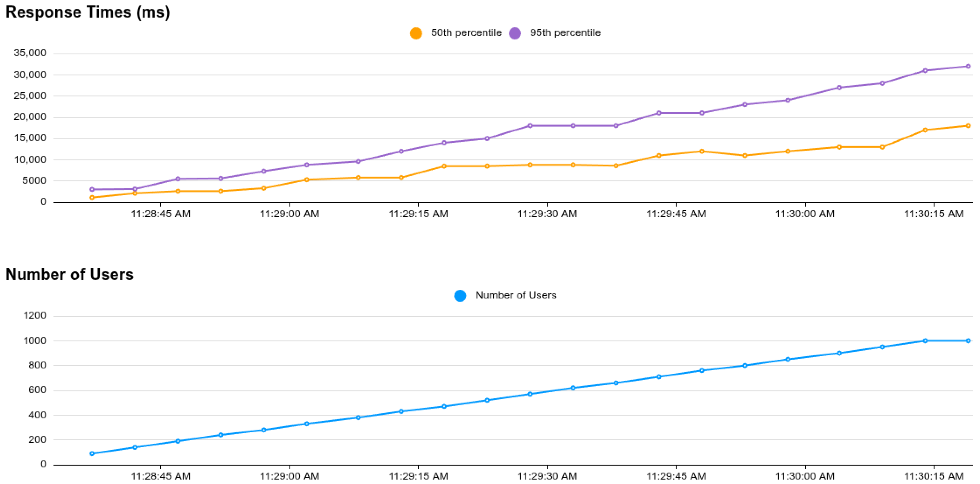Image resolution: width=980 pixels, height=484 pixels.
Task: Click 11:30:00 AM label on users chart
Action: click(x=805, y=476)
